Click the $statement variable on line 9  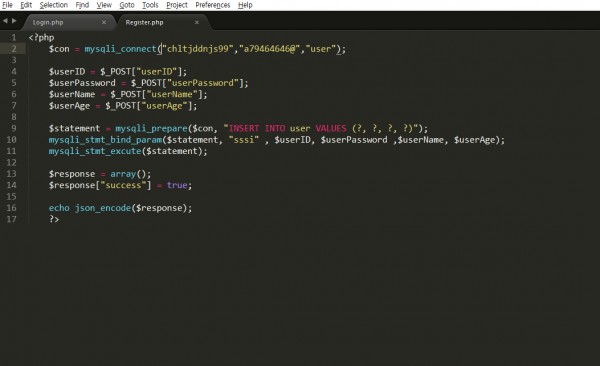74,128
